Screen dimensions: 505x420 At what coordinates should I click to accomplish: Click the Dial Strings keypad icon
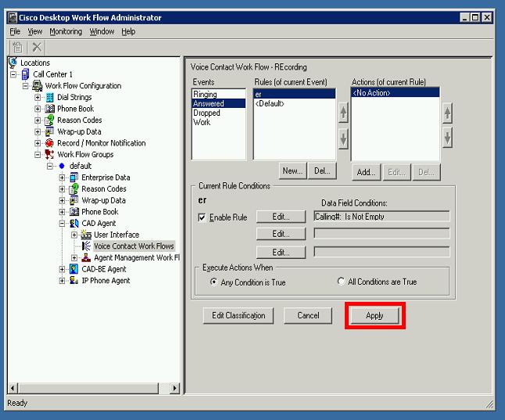49,97
